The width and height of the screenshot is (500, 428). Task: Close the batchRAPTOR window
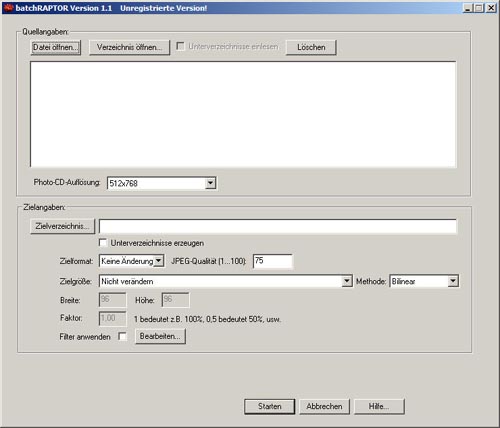[491, 8]
